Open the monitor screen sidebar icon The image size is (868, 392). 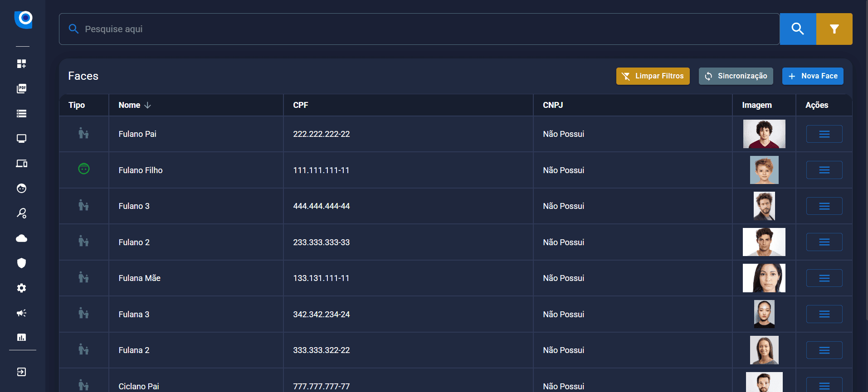(x=21, y=138)
